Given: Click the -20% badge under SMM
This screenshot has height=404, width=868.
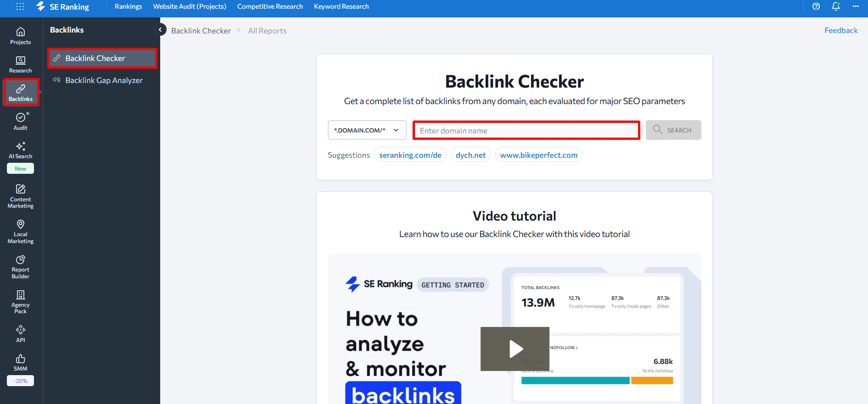Looking at the screenshot, I should coord(21,381).
